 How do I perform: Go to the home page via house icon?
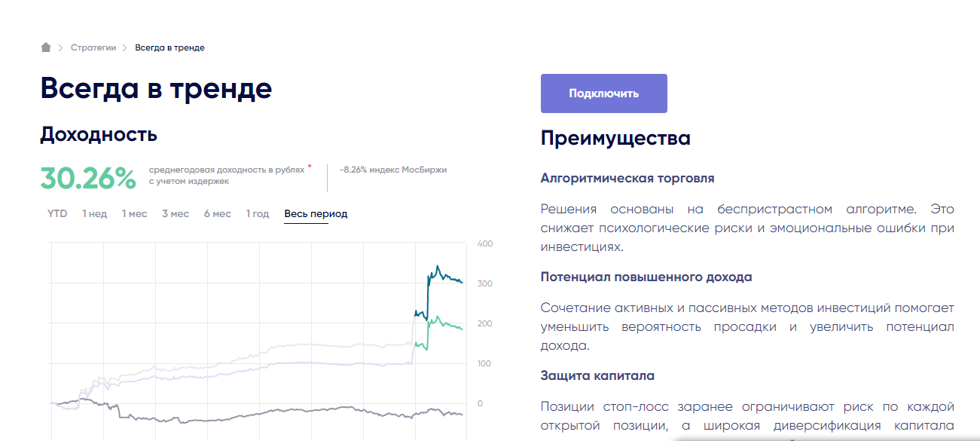pos(46,47)
